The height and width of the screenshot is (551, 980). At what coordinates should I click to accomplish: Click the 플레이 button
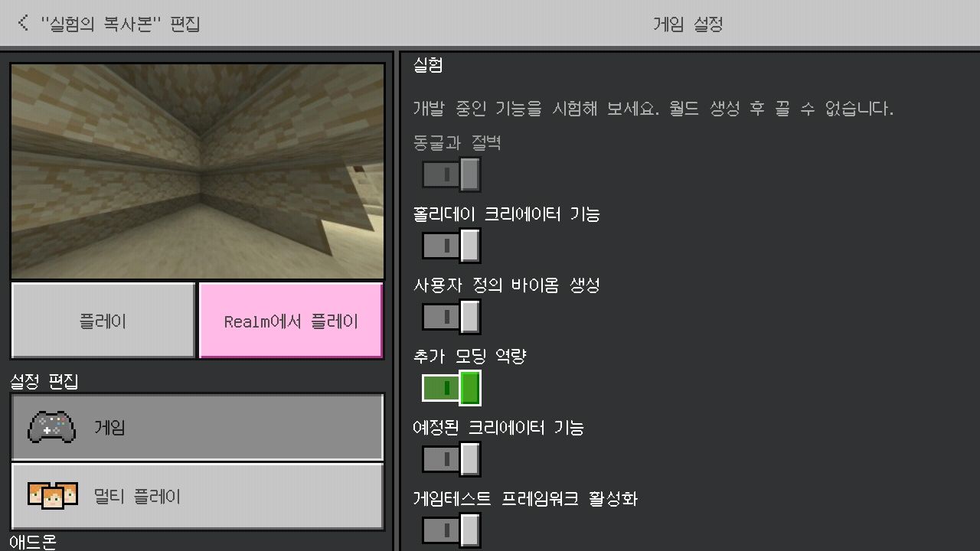pyautogui.click(x=103, y=321)
